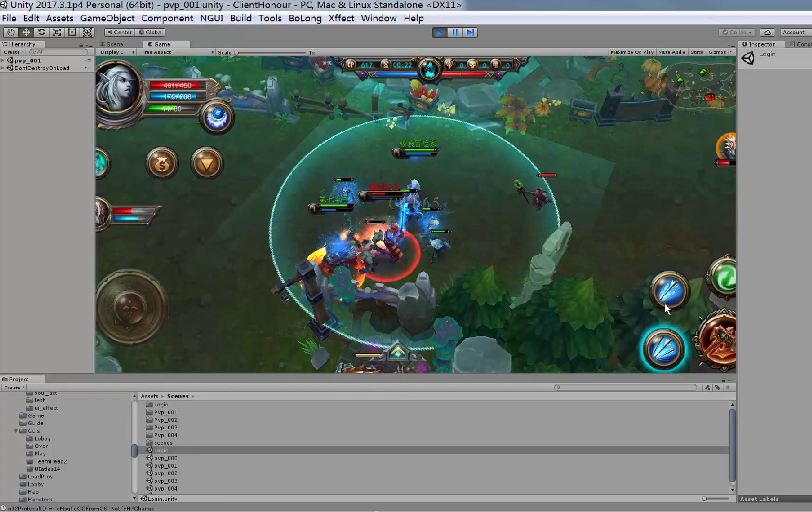Screen dimensions: 812x512
Task: Tap the glowing ice shard skill button
Action: (x=663, y=349)
